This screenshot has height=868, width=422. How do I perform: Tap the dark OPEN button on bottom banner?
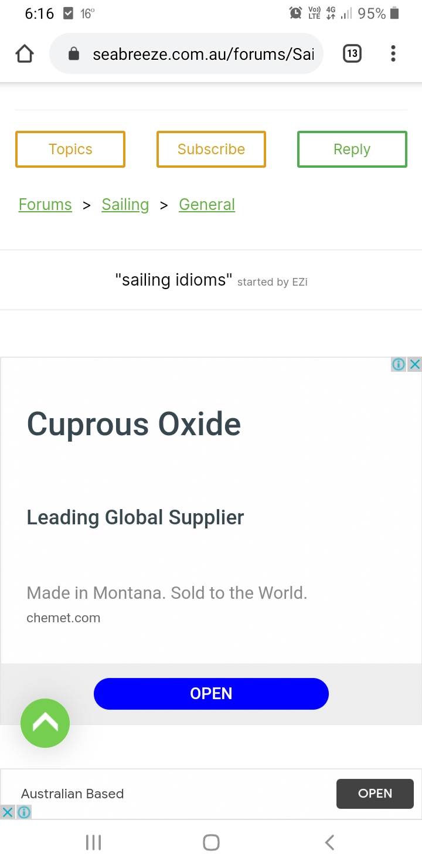coord(375,794)
